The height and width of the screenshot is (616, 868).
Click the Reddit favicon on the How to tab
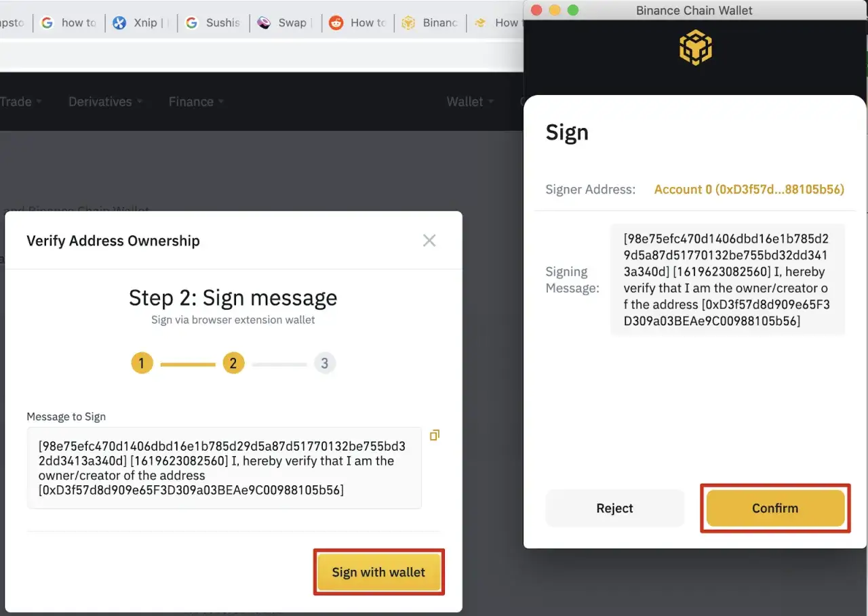point(336,22)
